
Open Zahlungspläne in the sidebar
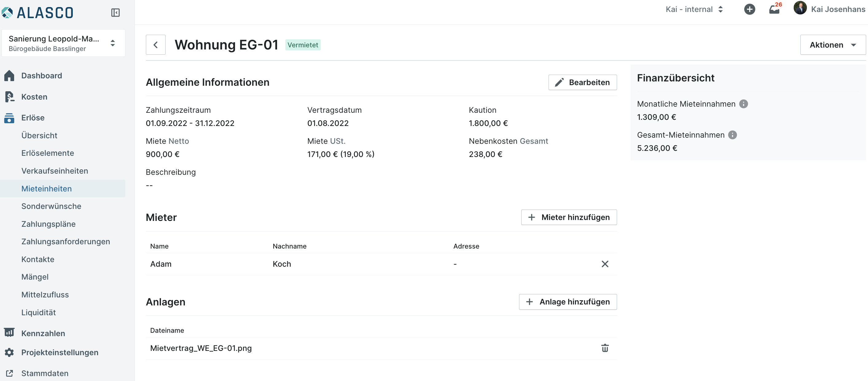49,224
